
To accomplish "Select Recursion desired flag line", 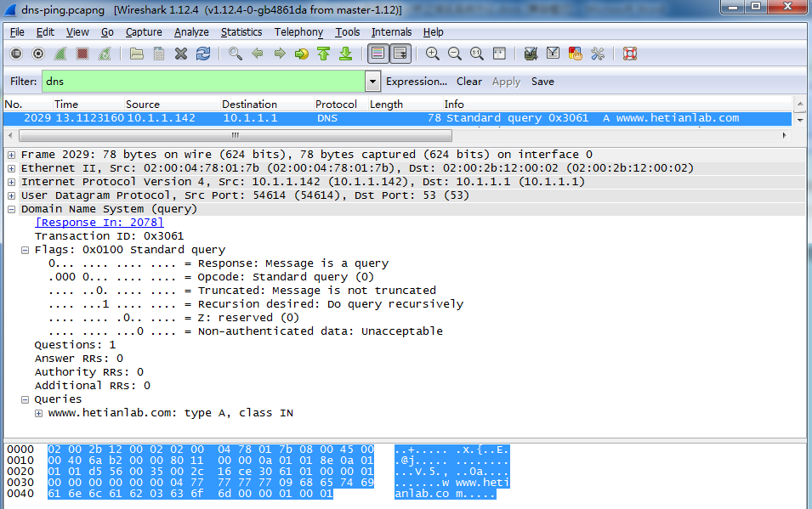I will click(256, 304).
